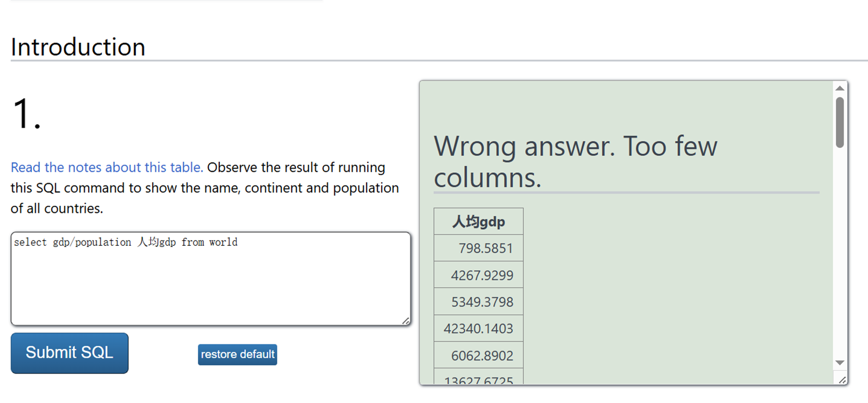
Task: Click the down arrow on the results scrollbar
Action: 840,362
